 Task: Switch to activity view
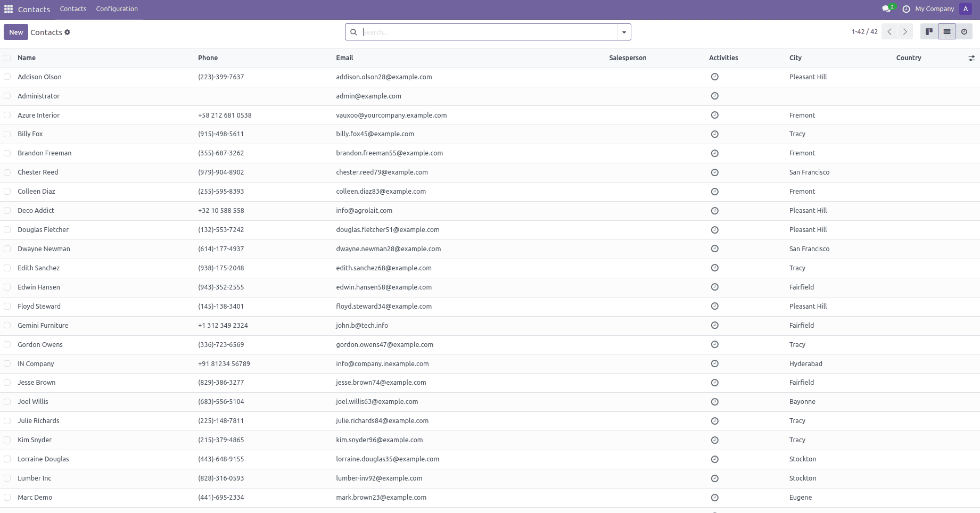pyautogui.click(x=964, y=31)
